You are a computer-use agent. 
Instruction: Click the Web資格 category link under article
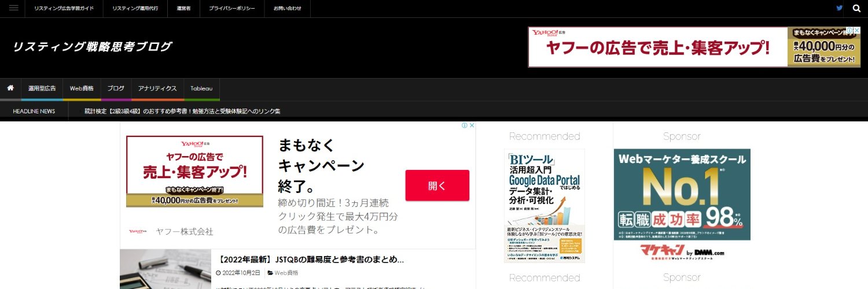286,273
